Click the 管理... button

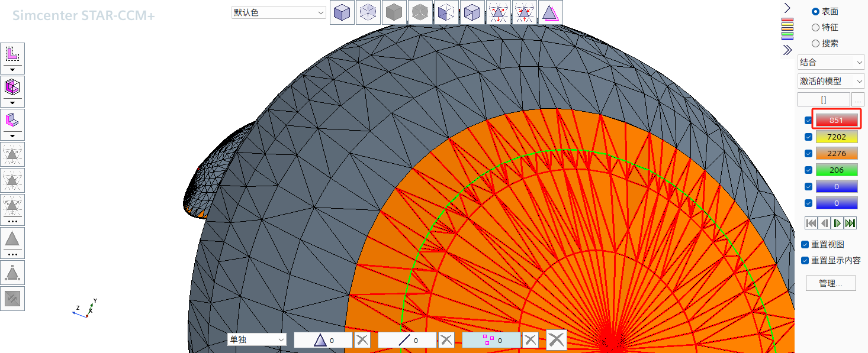point(831,283)
